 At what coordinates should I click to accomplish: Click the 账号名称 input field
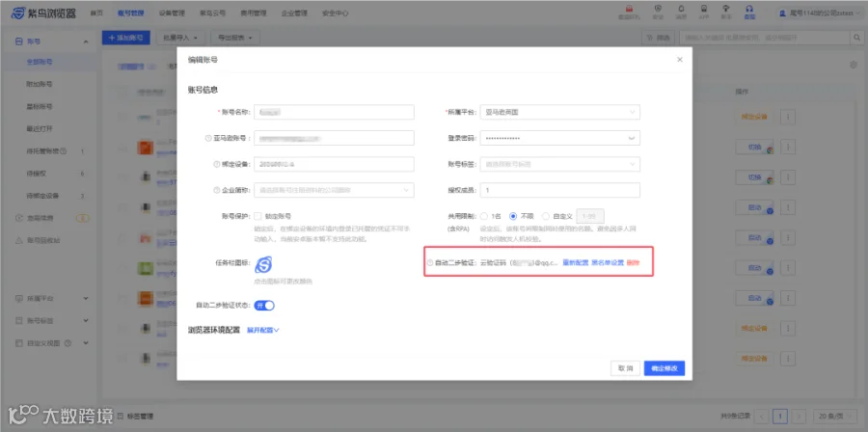(x=334, y=112)
